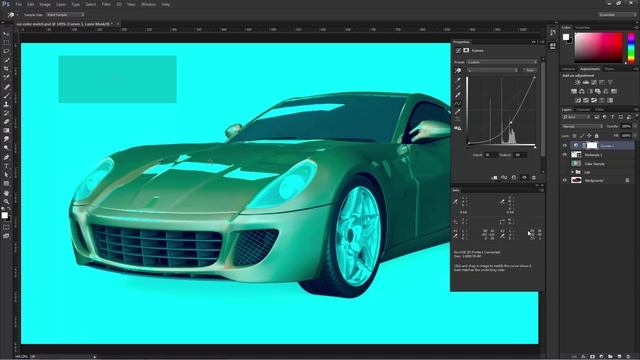Choose draw-to-modify-curve pencil icon
Image resolution: width=640 pixels, height=360 pixels.
(x=458, y=111)
